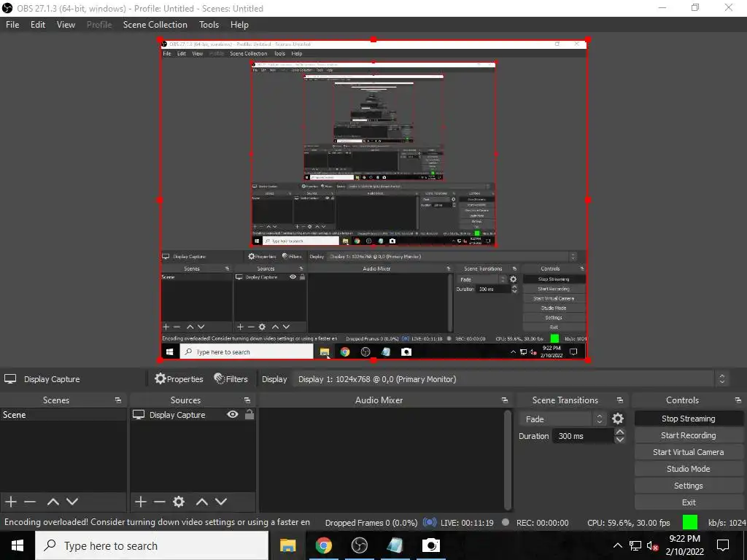This screenshot has width=747, height=560.
Task: Click the Audio Mixer vertical scrollbar
Action: point(508,459)
